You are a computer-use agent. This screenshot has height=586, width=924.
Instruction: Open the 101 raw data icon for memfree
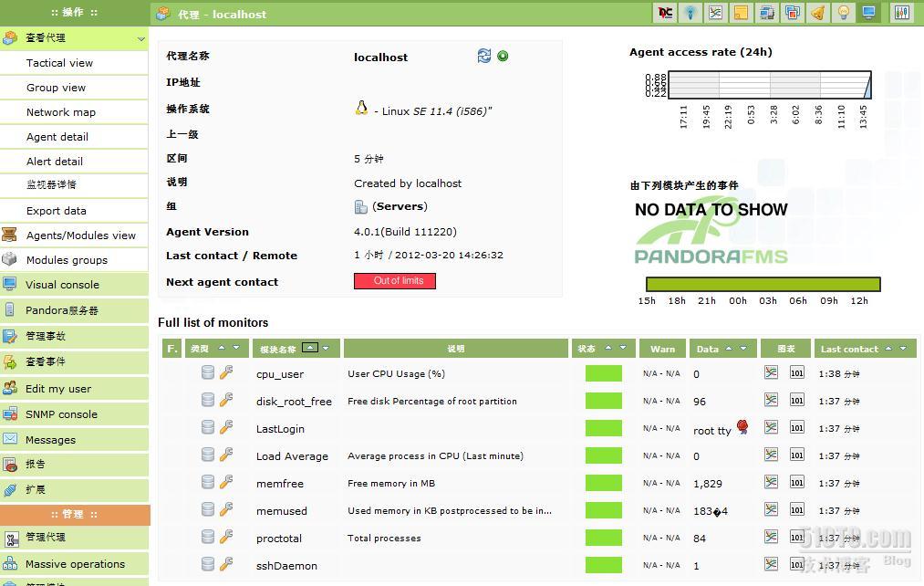coord(796,482)
